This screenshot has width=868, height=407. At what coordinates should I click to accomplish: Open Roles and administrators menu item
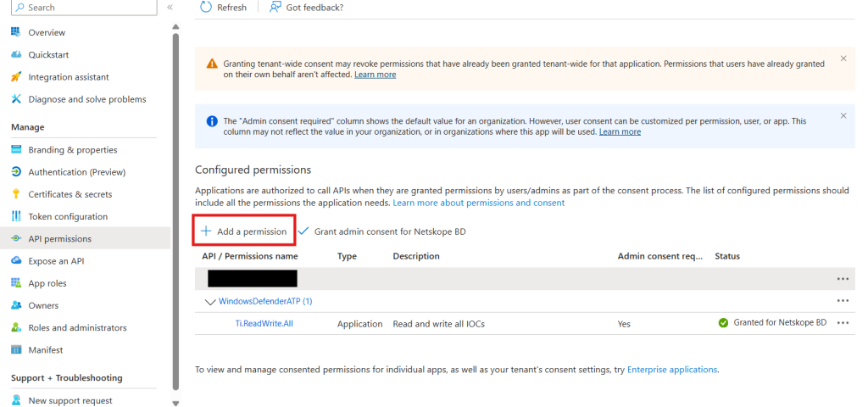77,328
